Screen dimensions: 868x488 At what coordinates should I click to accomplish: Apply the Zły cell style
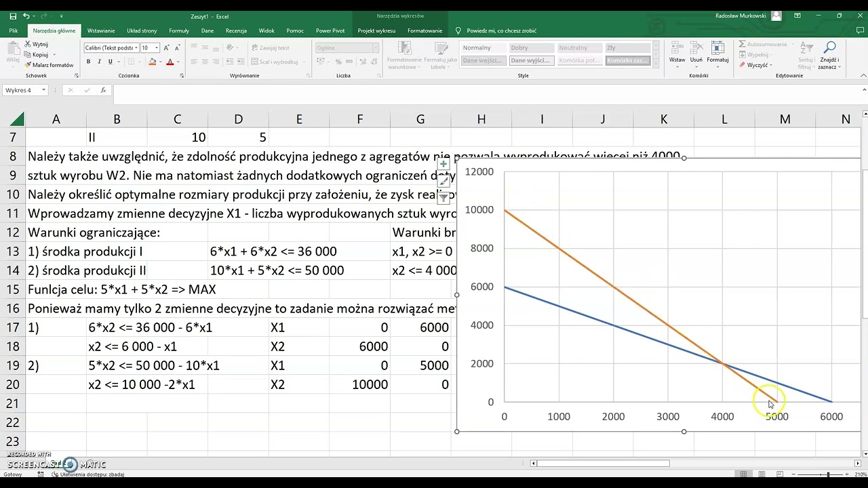[628, 48]
